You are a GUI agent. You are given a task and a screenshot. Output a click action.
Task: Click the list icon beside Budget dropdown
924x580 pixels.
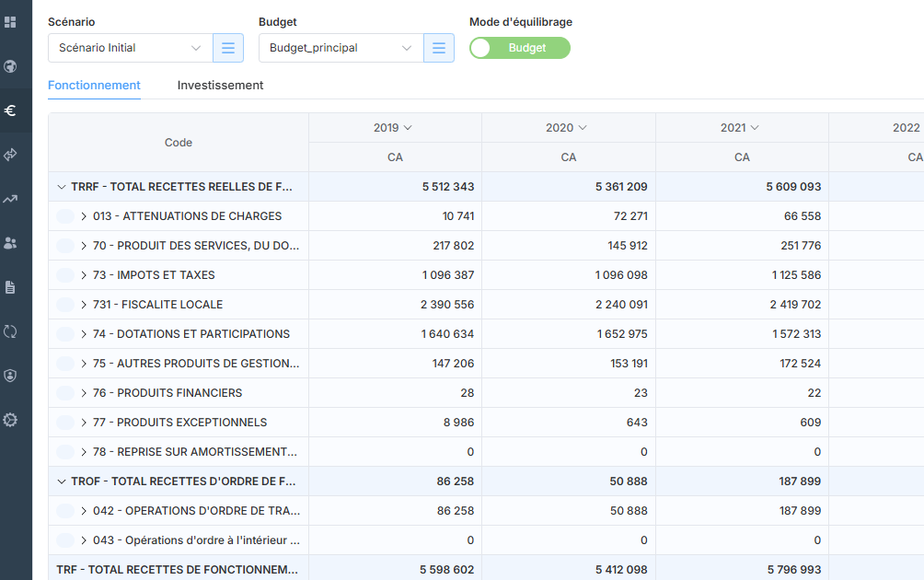click(x=439, y=48)
